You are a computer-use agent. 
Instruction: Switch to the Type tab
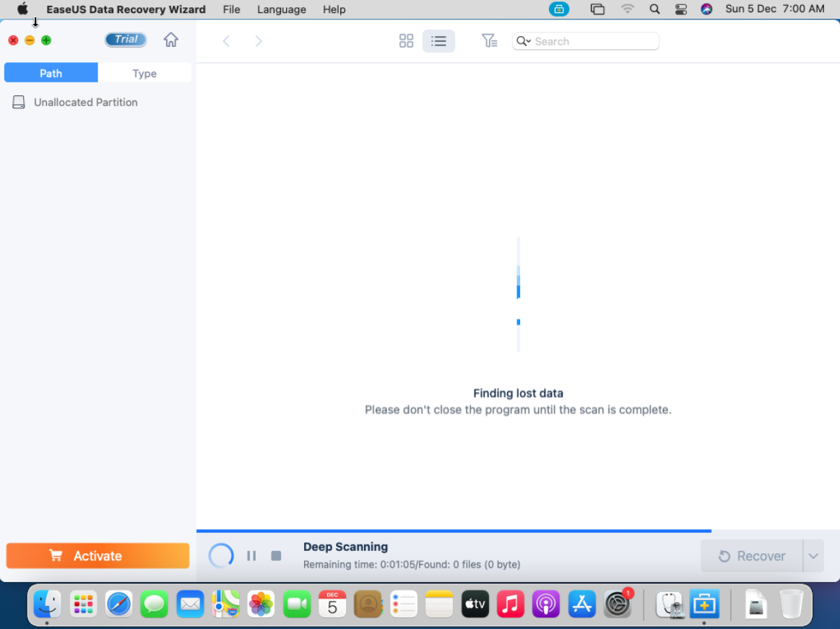point(144,74)
